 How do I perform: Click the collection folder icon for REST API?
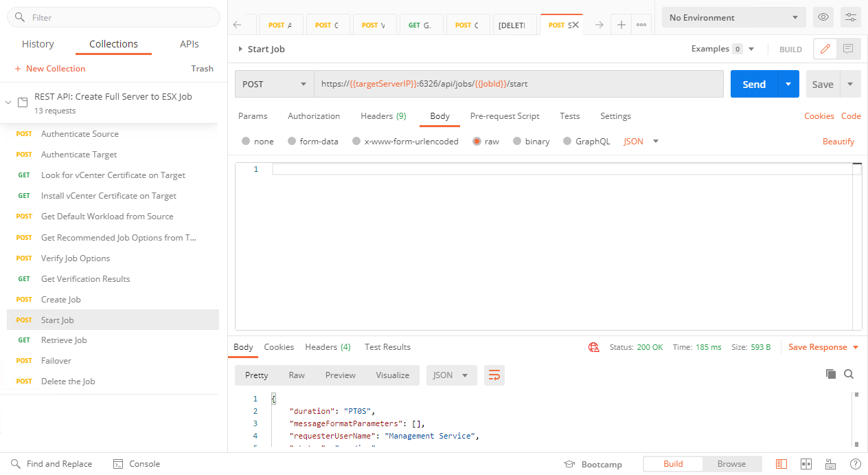pyautogui.click(x=23, y=102)
